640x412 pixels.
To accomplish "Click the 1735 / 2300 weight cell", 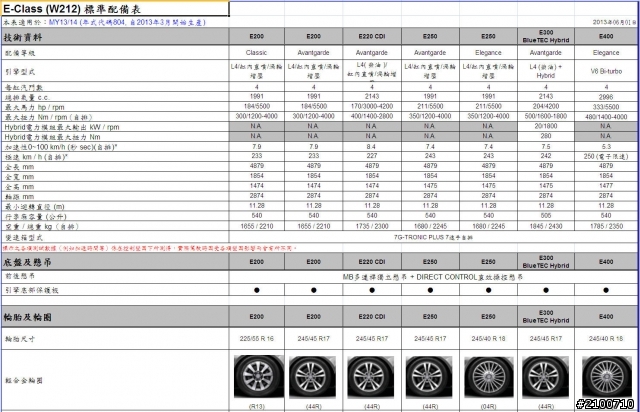I will point(372,226).
